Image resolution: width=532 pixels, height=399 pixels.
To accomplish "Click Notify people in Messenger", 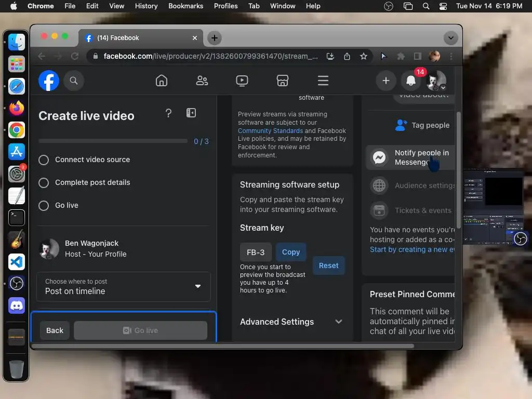I will click(410, 157).
